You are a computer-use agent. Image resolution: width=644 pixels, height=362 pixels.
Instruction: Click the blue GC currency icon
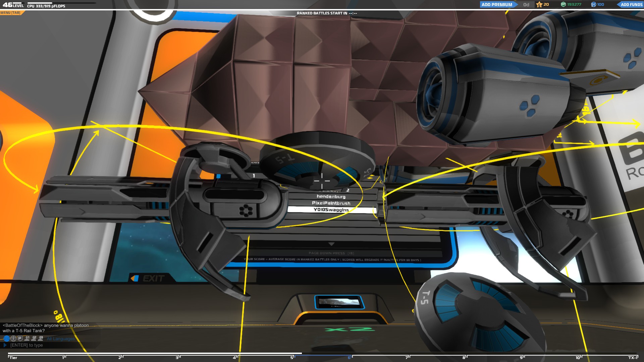pyautogui.click(x=594, y=4)
